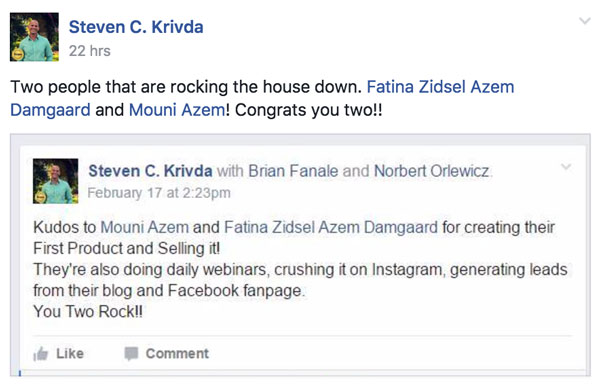The image size is (600, 387).
Task: Open Brian Fanale's profile link
Action: tap(293, 171)
